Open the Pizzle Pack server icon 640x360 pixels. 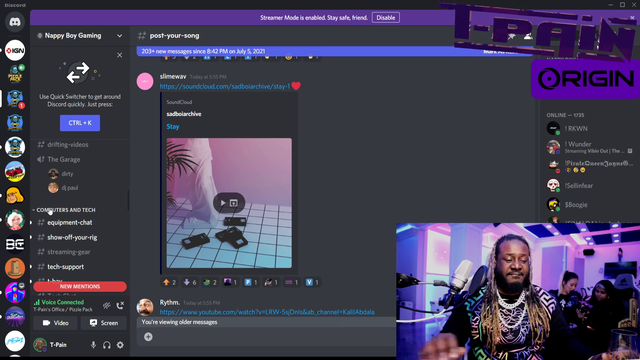[x=15, y=74]
